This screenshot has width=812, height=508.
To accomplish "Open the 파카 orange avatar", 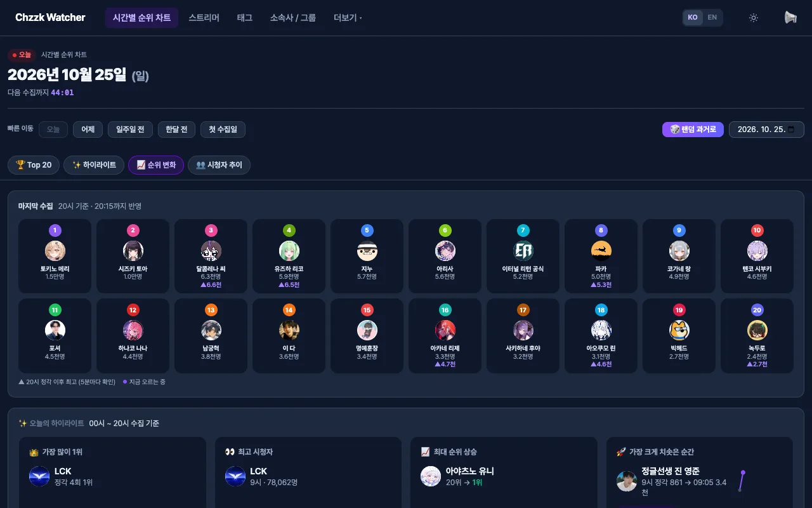I will point(601,251).
